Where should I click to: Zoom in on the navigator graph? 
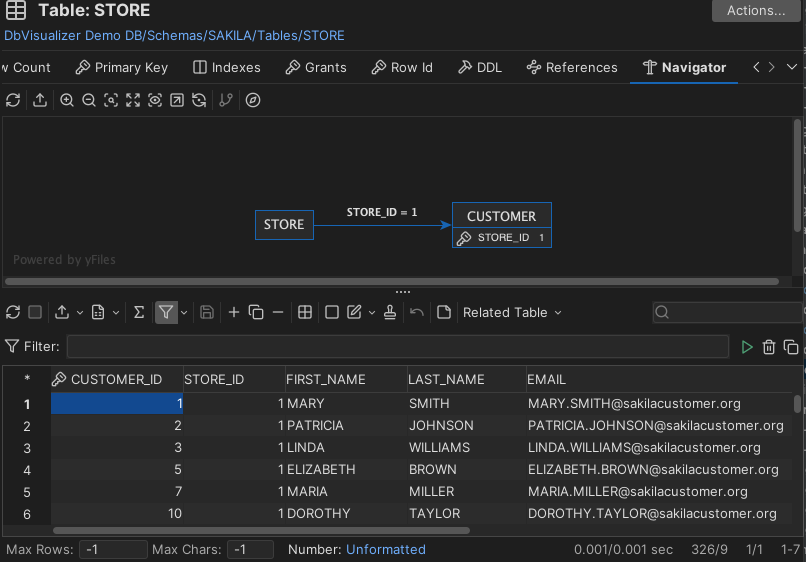(67, 100)
